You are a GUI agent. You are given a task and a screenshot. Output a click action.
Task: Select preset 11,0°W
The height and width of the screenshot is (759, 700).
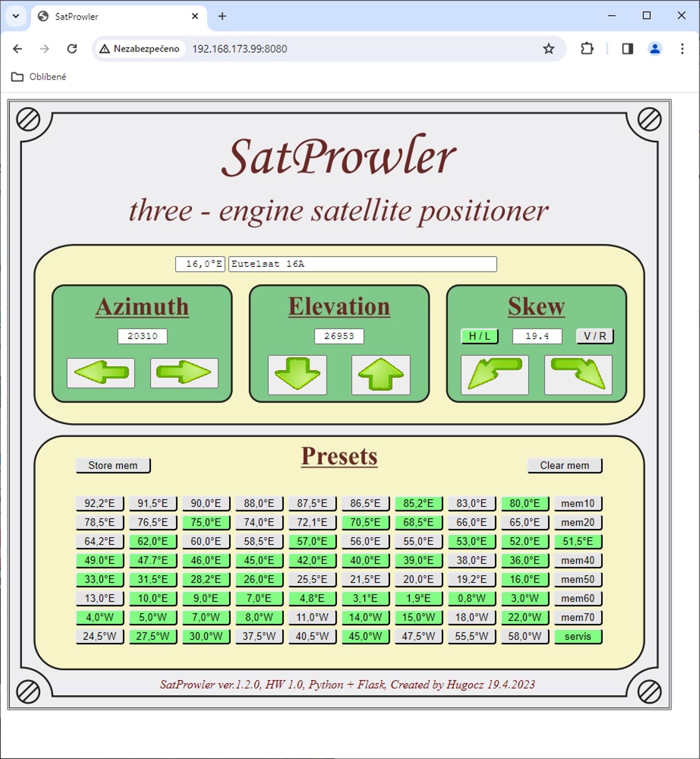(312, 617)
